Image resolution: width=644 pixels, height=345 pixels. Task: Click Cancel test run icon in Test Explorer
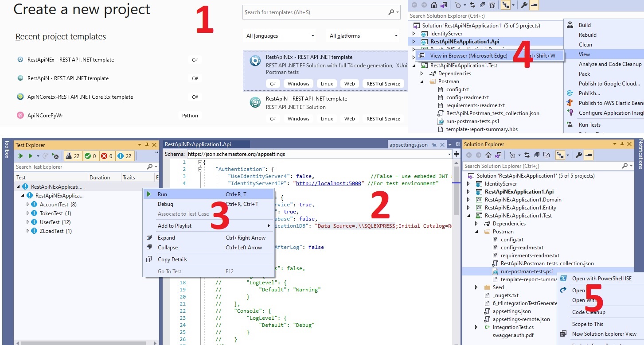55,156
